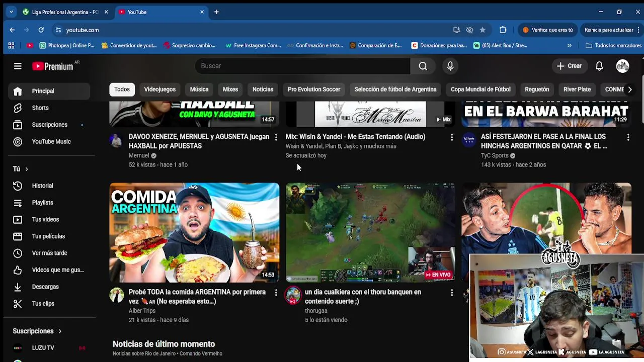Select the Copa Mundial de Fútbol chip
Image resolution: width=644 pixels, height=362 pixels.
coord(480,89)
